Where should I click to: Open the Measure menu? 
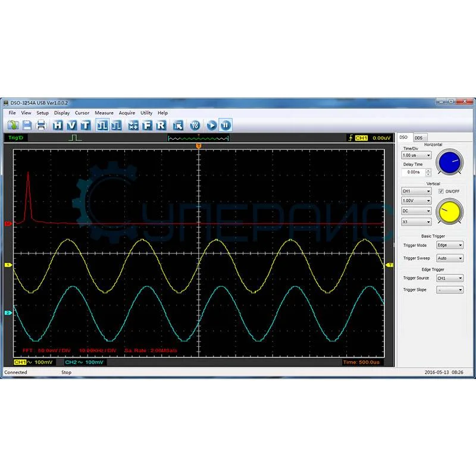pos(104,112)
